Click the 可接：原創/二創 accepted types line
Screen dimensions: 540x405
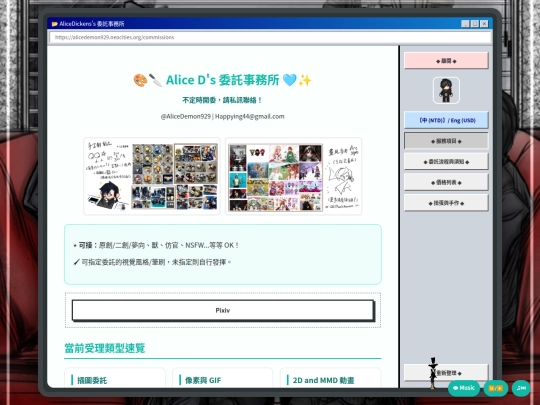[156, 245]
